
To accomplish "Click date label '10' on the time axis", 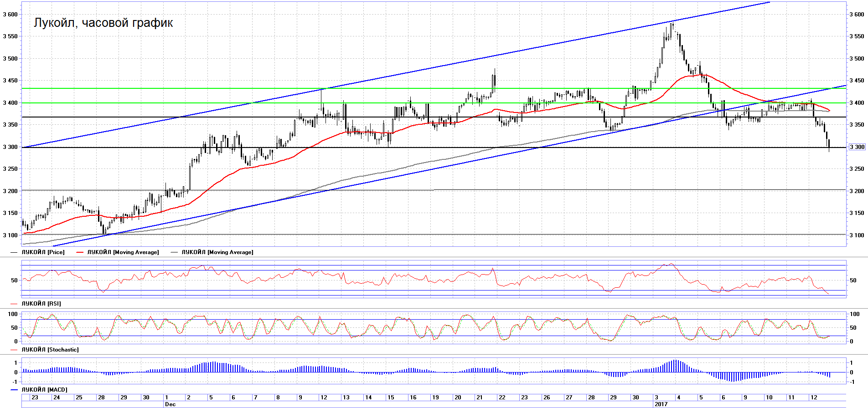I will point(769,398).
